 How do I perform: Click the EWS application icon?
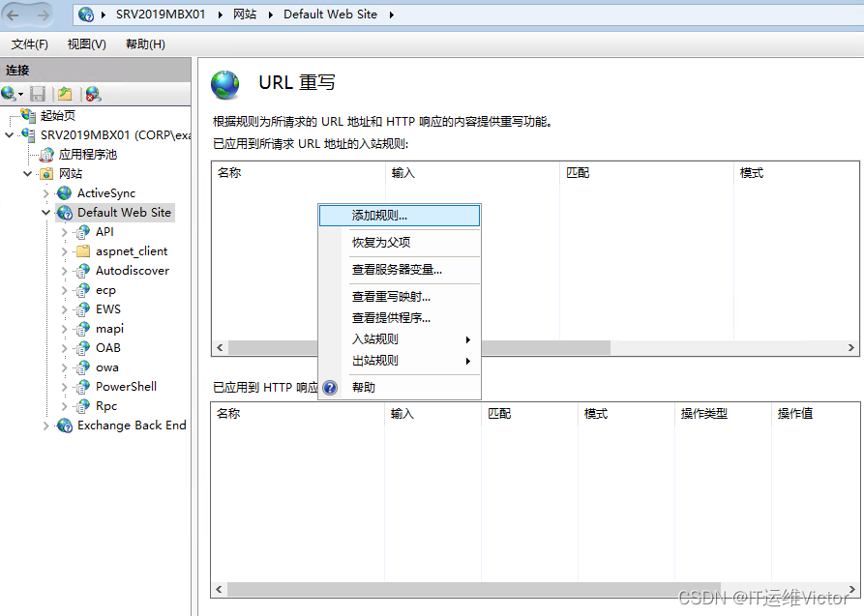pyautogui.click(x=82, y=309)
